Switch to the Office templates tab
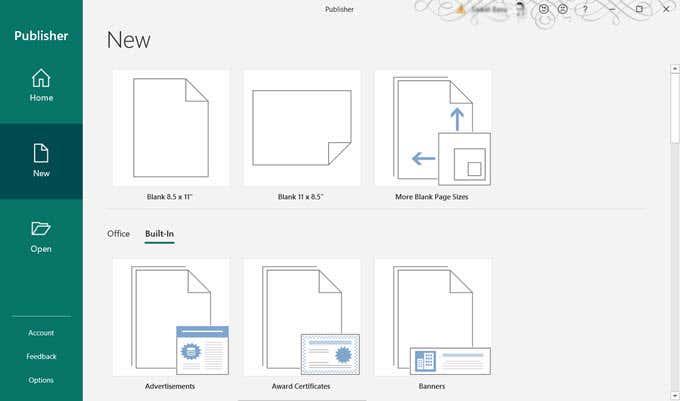Image resolution: width=680 pixels, height=401 pixels. pos(119,234)
